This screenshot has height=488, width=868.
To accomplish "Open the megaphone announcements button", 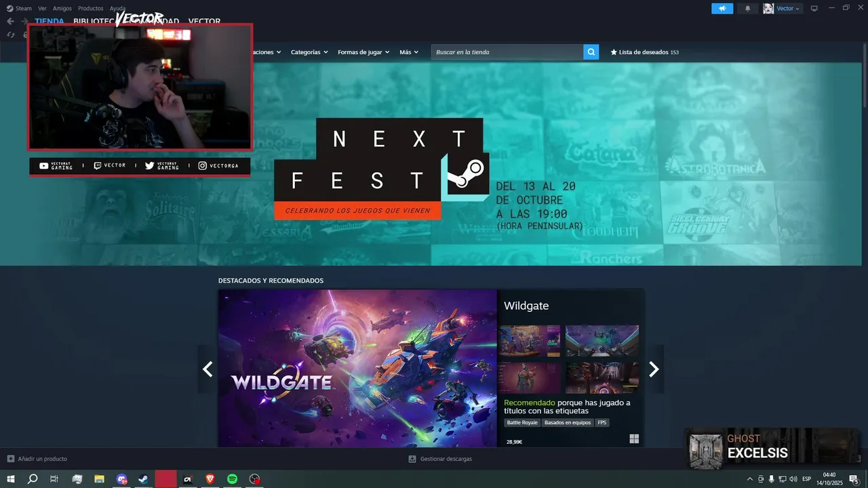I will click(x=722, y=9).
